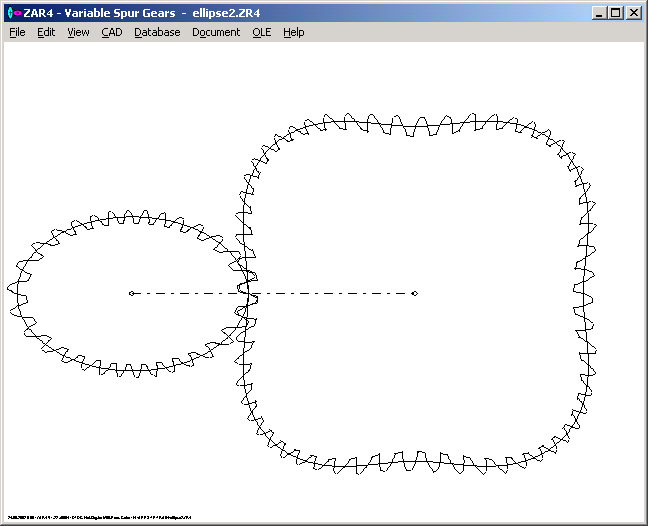This screenshot has width=648, height=526.
Task: Maximize the ZAR4 window
Action: (x=616, y=13)
